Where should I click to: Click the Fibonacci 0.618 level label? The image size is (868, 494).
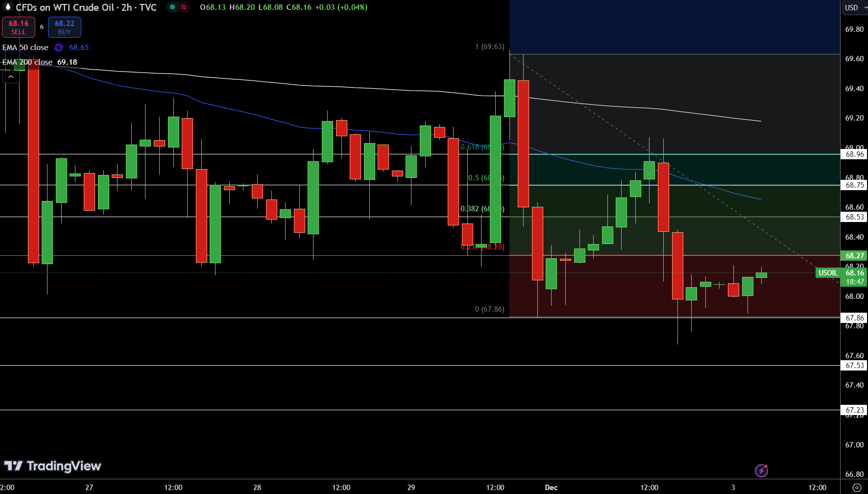(x=482, y=147)
